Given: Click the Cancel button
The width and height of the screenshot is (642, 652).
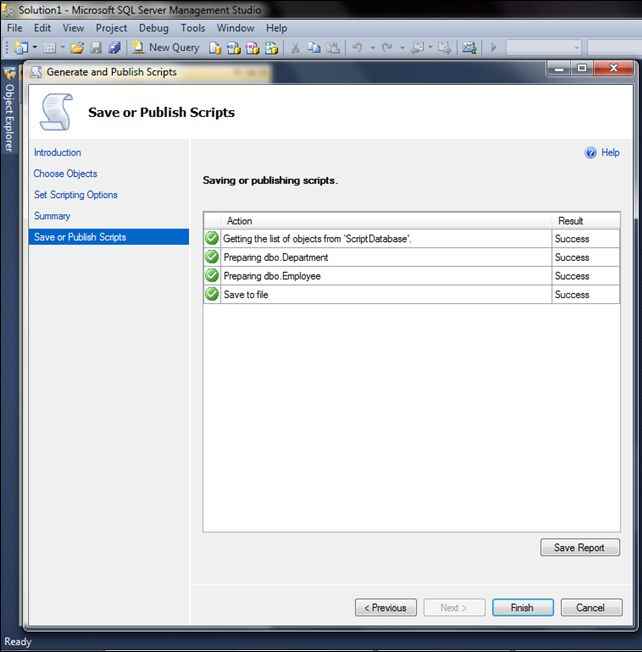Looking at the screenshot, I should pos(591,608).
